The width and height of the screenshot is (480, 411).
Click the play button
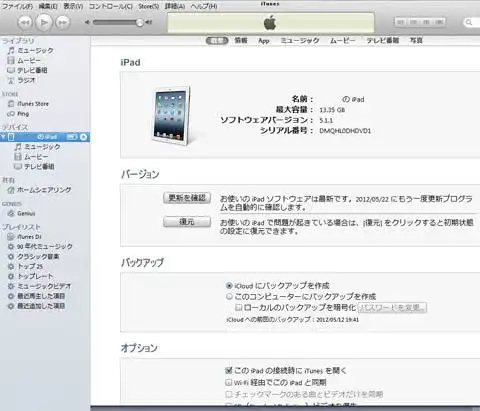tap(44, 22)
